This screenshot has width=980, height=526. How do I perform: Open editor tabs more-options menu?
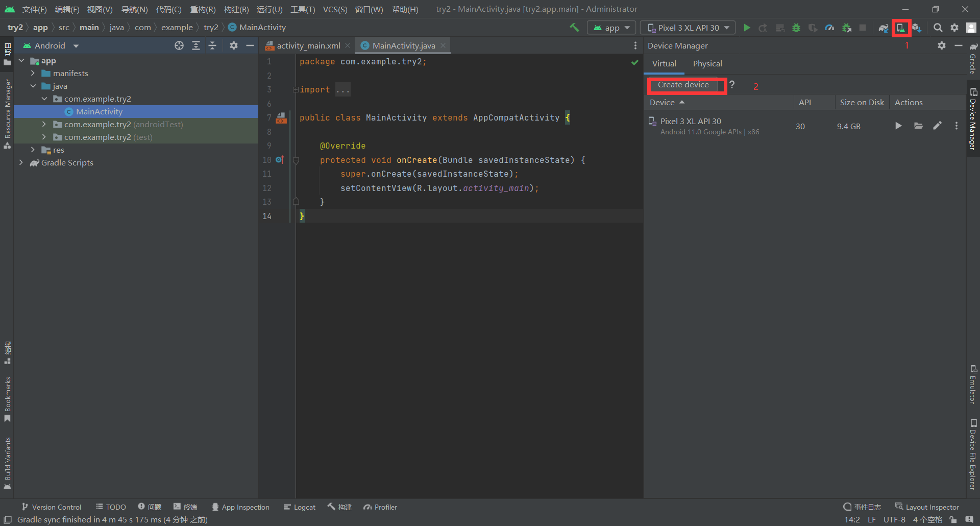pyautogui.click(x=635, y=45)
